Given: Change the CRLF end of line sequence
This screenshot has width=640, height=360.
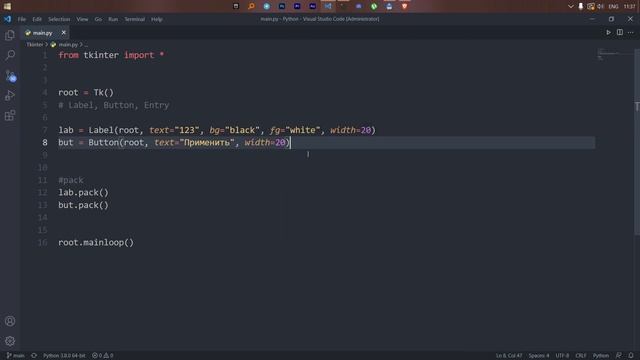Looking at the screenshot, I should pos(580,356).
